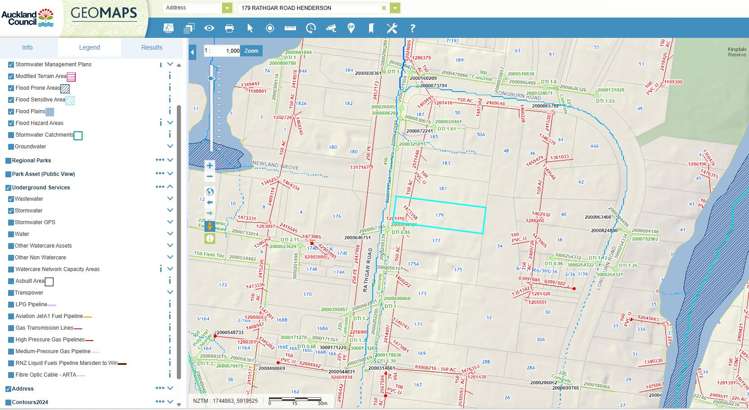Viewport: 749px width, 410px height.
Task: Click the Modified Terrain Area pink swatch
Action: 71,76
